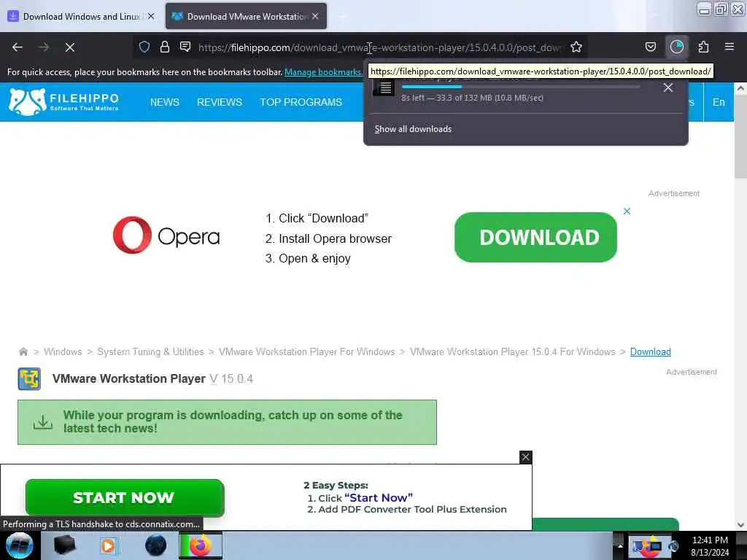Viewport: 747px width, 560px height.
Task: Open the Windows breadcrumb link
Action: pos(63,352)
